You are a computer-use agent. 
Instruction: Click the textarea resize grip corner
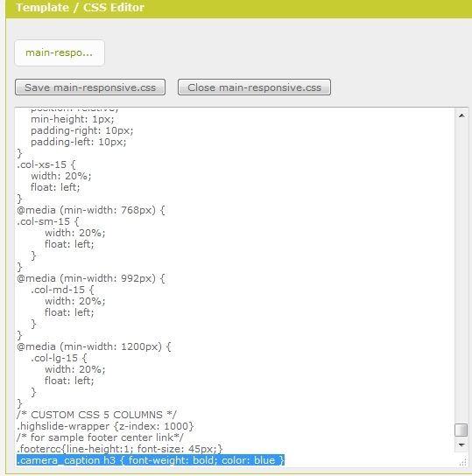(462, 462)
